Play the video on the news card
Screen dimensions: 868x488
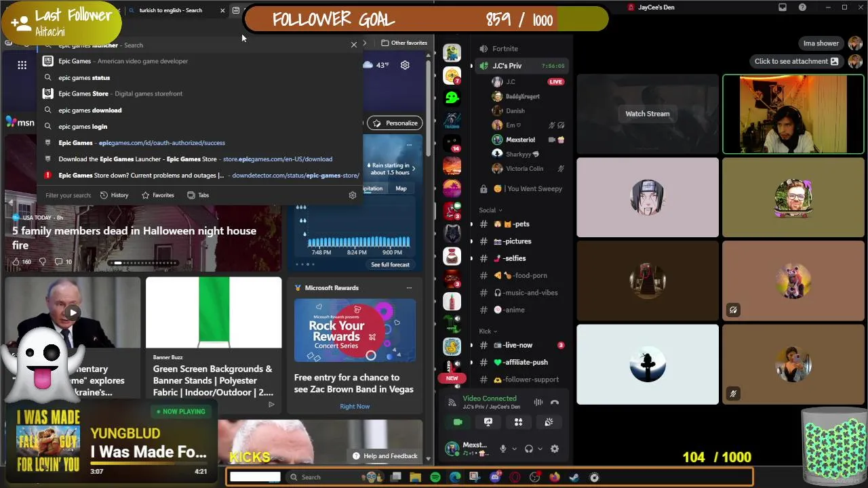[73, 312]
